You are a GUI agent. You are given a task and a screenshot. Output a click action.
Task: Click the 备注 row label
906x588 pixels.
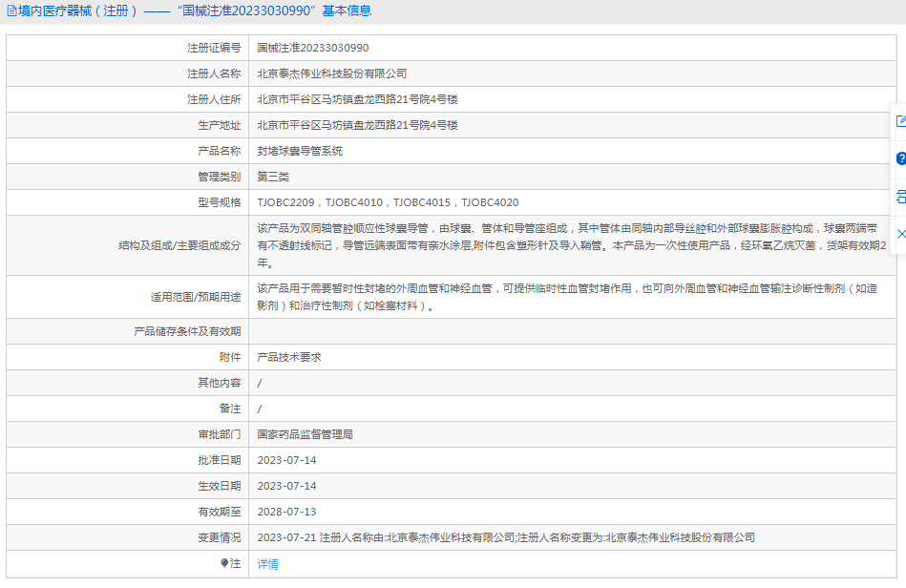230,409
